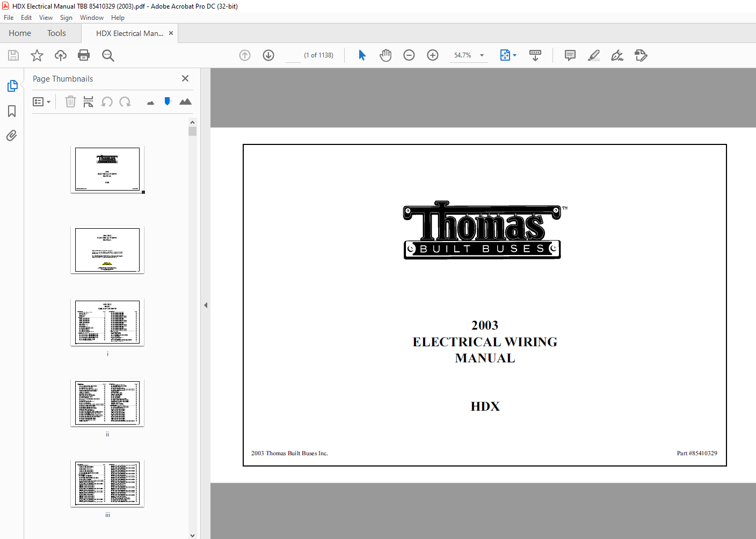756x539 pixels.
Task: Close the HDX Electrical document tab
Action: point(171,33)
